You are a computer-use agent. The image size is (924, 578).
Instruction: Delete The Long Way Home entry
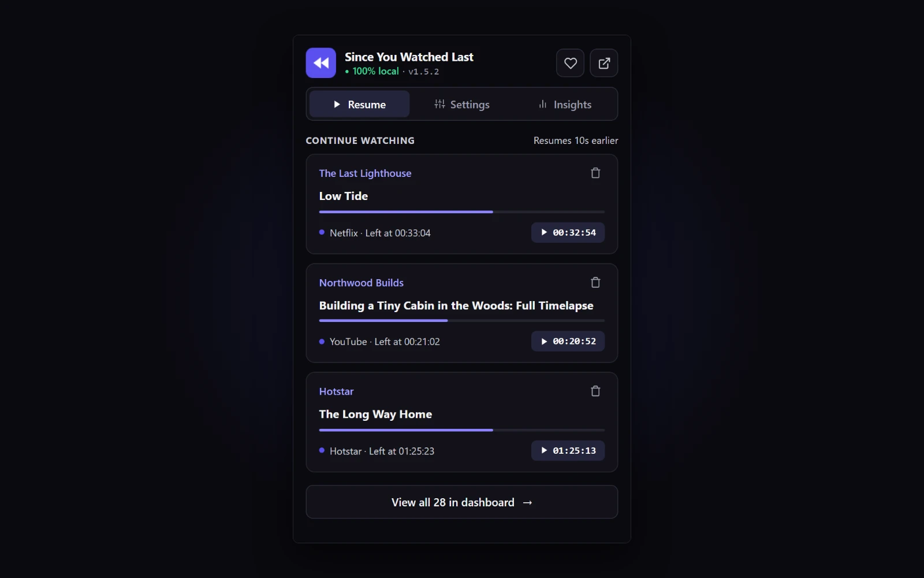click(x=595, y=391)
